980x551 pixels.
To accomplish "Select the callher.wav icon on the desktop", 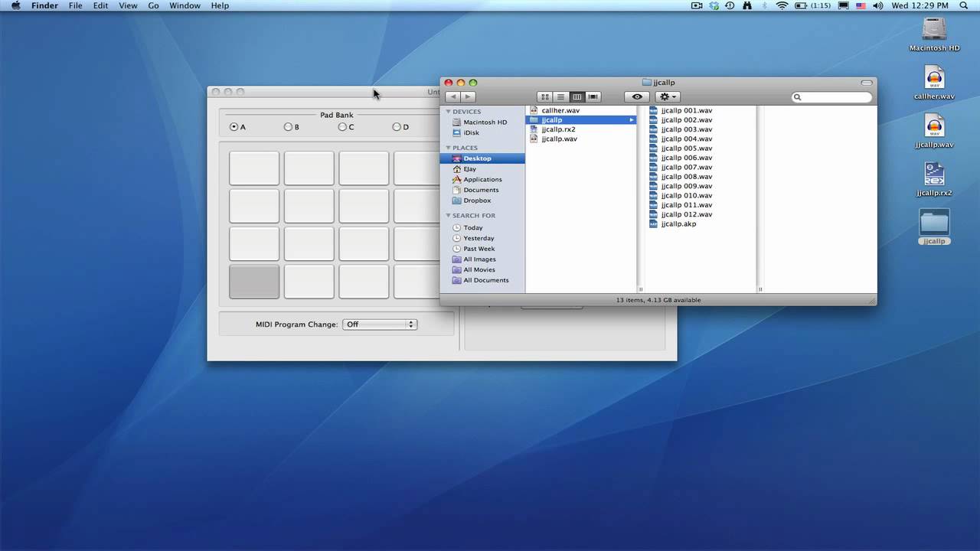I will 934,78.
